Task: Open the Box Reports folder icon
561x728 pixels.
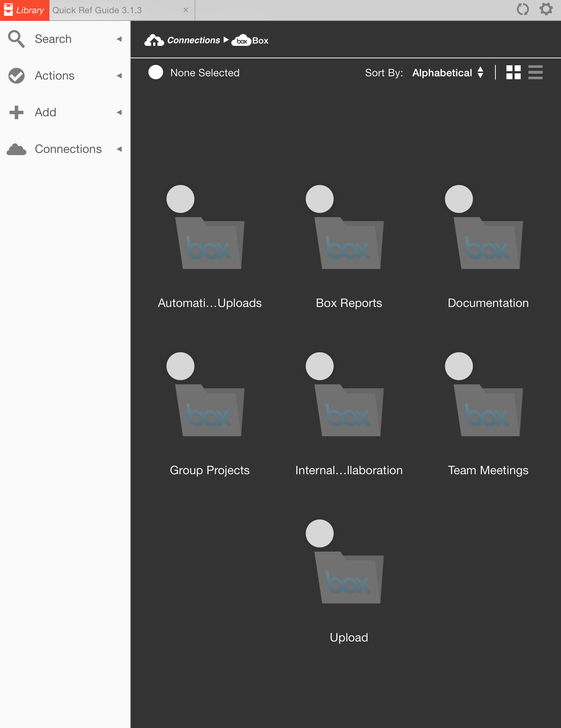Action: click(349, 243)
